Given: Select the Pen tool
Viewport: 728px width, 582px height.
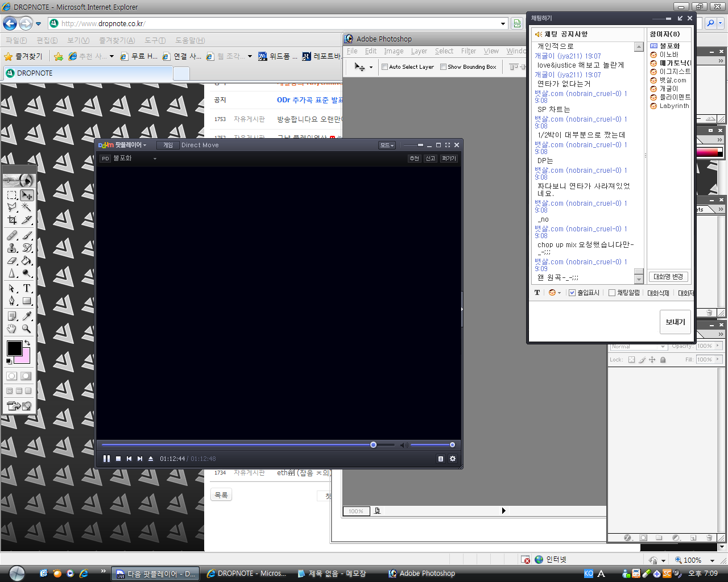Looking at the screenshot, I should click(12, 301).
